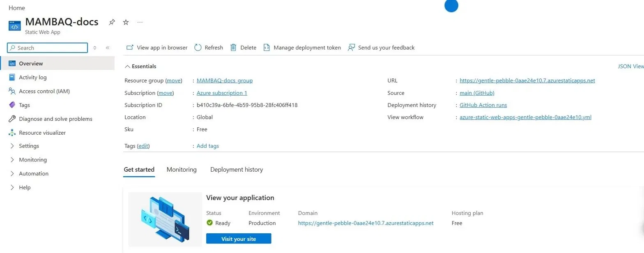Viewport: 644px width, 253px height.
Task: Click View app in browser
Action: coord(156,48)
